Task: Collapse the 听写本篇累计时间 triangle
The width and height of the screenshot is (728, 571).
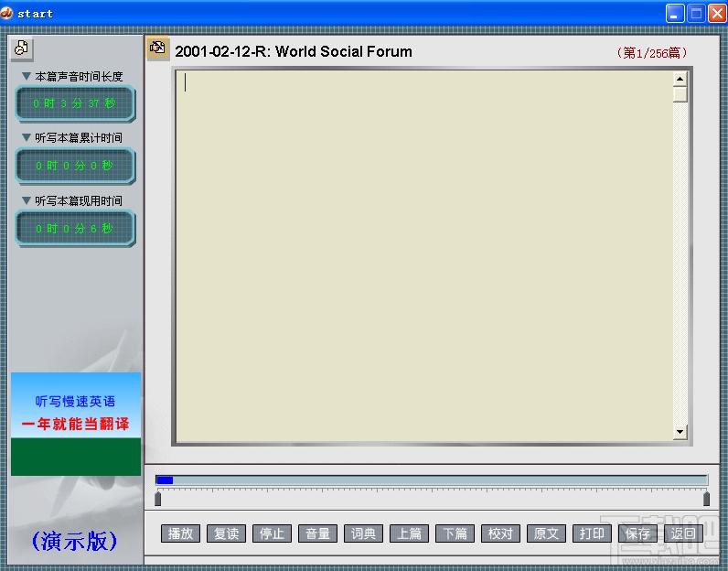Action: 27,137
